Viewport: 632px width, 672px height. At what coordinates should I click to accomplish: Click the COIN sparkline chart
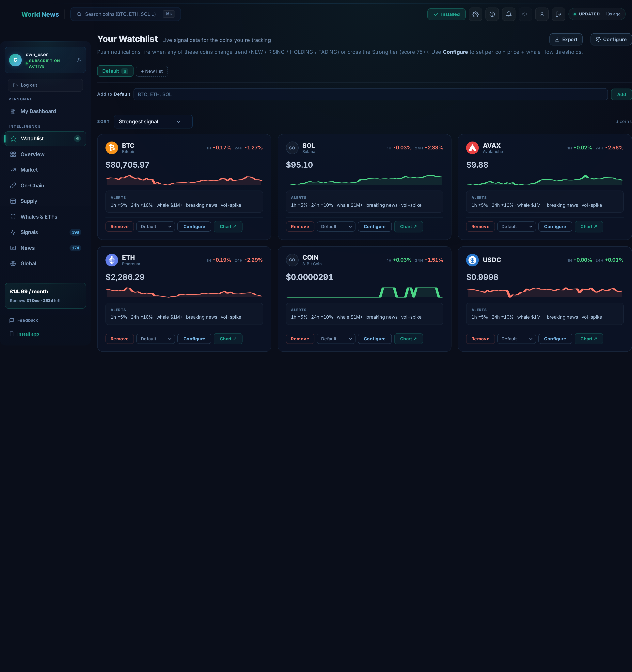point(364,292)
